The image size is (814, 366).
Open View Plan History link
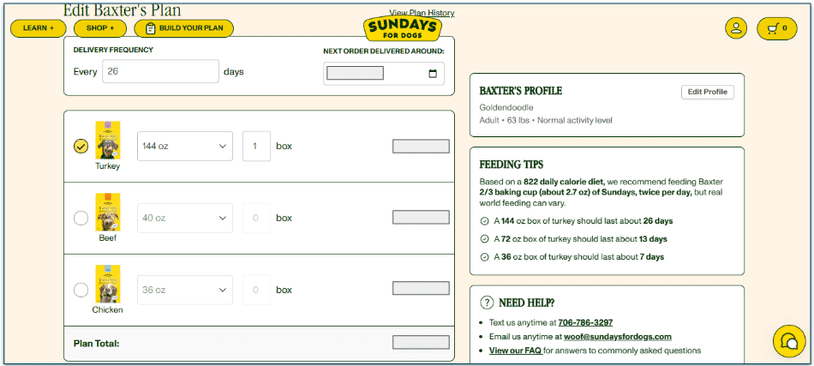(422, 13)
